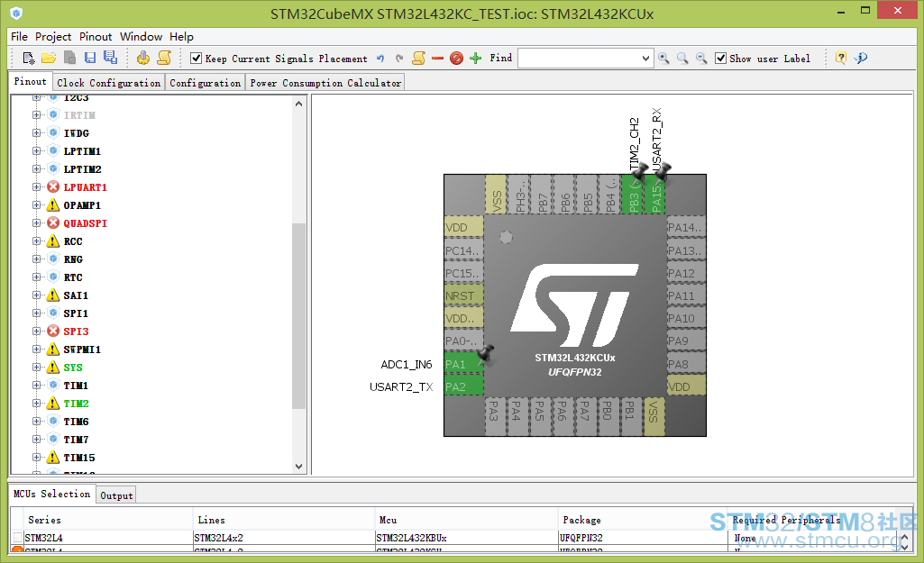Image resolution: width=924 pixels, height=563 pixels.
Task: Open the Pinout menu
Action: click(x=96, y=37)
